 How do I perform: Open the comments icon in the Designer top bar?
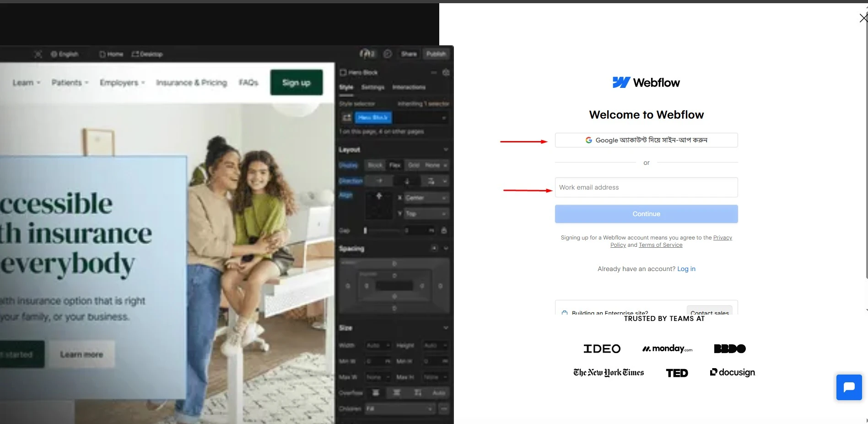point(388,54)
